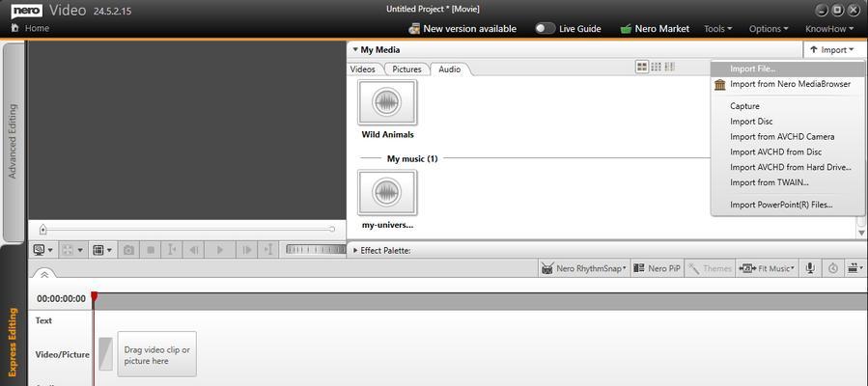The image size is (868, 386).
Task: Open the KnowHow menu
Action: click(x=829, y=29)
